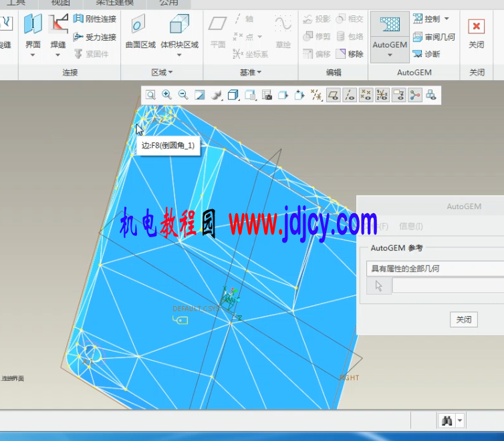Create a Surface Region (曲面区域)
Screen dimensions: 504x441
pos(140,31)
